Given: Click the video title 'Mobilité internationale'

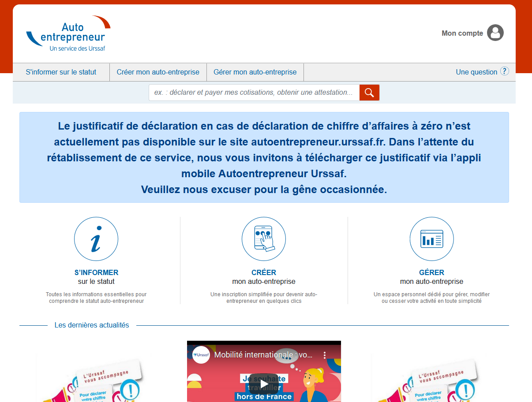Looking at the screenshot, I should 263,355.
